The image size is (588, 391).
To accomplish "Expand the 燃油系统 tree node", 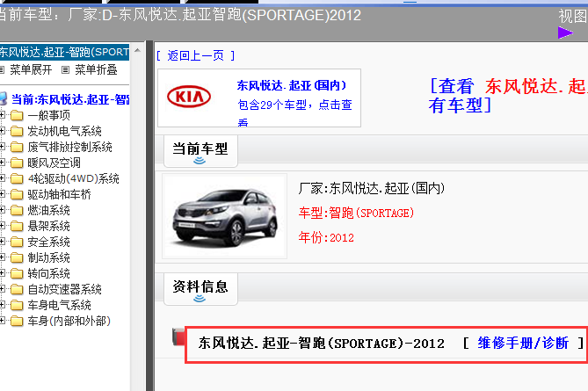I will click(x=2, y=210).
